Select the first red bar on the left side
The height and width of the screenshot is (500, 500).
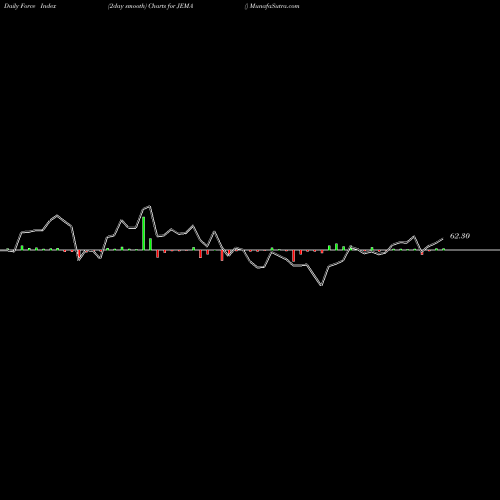point(65,251)
